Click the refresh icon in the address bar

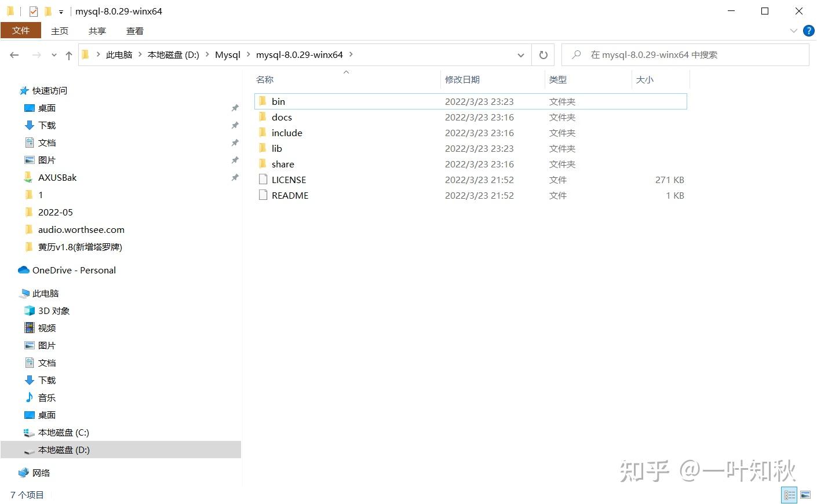click(x=543, y=54)
